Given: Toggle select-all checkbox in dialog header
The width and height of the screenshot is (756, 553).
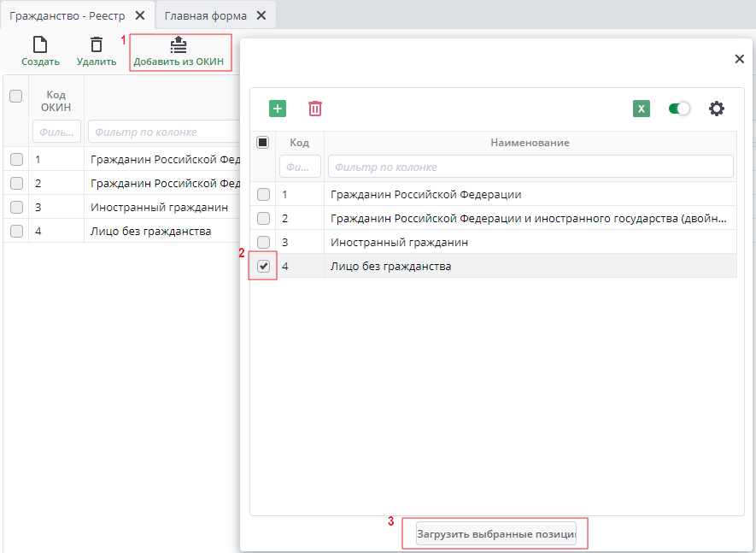Looking at the screenshot, I should click(x=263, y=143).
